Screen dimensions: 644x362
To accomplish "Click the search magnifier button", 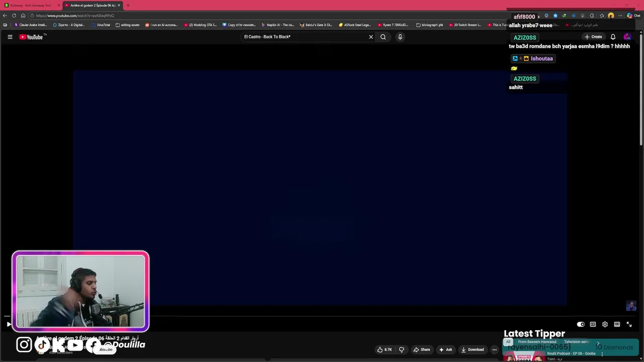I will point(383,37).
